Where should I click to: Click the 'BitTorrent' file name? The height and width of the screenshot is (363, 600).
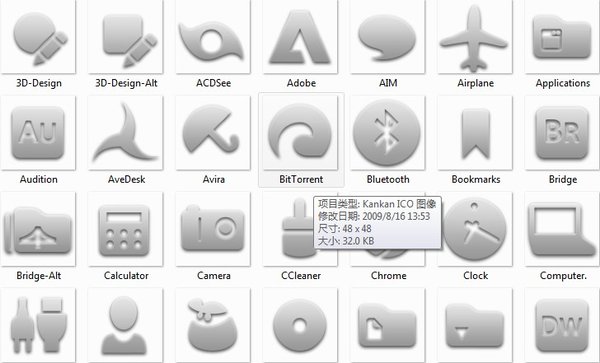pyautogui.click(x=301, y=179)
